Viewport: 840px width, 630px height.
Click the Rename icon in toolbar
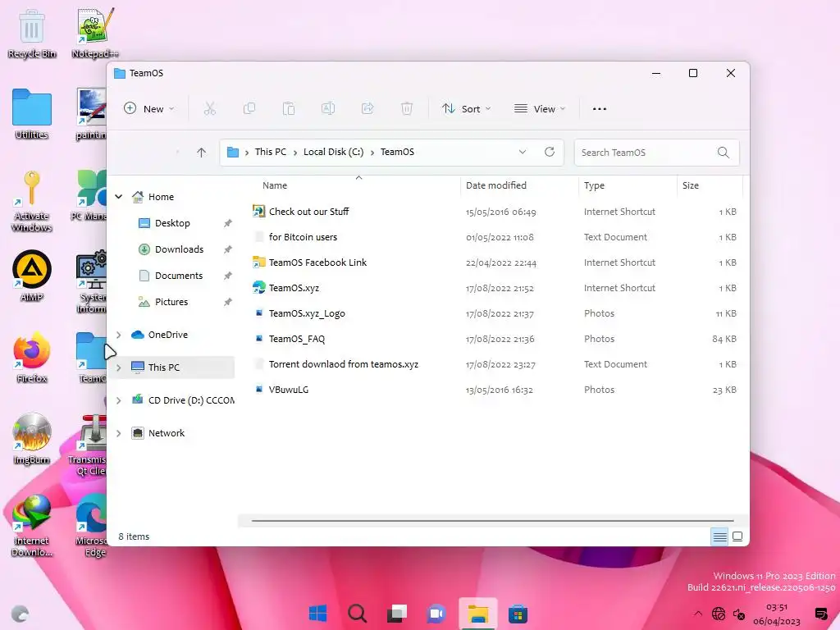coord(328,109)
